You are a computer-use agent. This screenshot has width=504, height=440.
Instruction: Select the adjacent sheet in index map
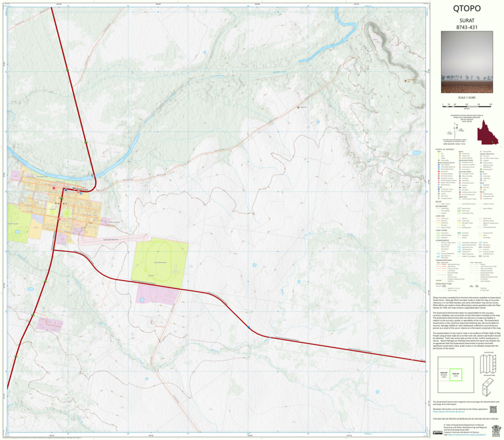coord(444,375)
